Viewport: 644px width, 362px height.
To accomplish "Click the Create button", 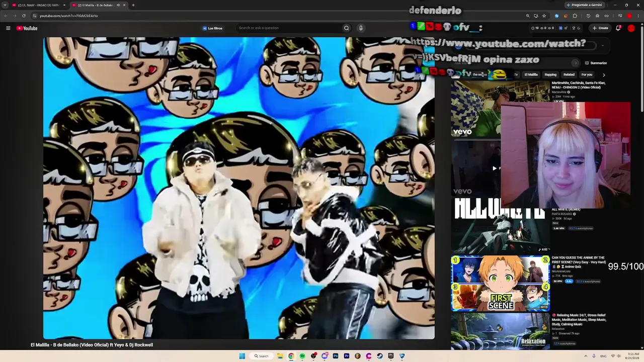I will coord(600,28).
